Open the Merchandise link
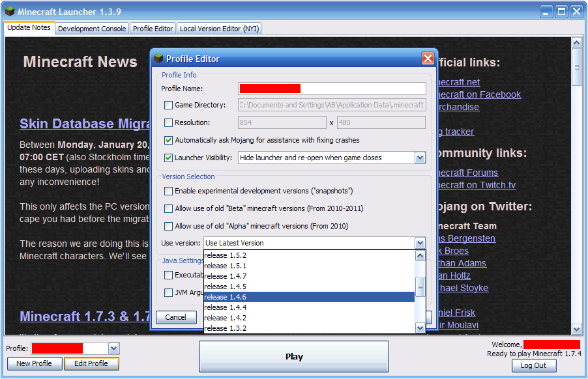 click(458, 107)
